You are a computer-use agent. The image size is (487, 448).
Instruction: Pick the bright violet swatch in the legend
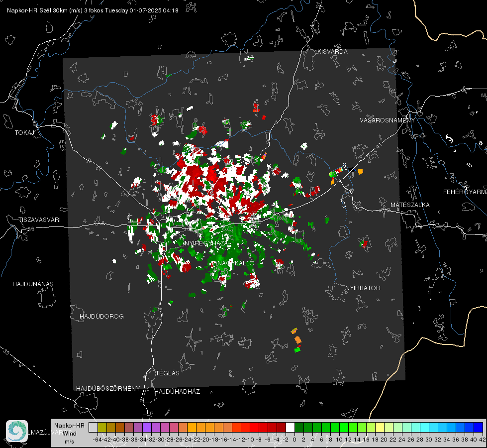pyautogui.click(x=147, y=428)
